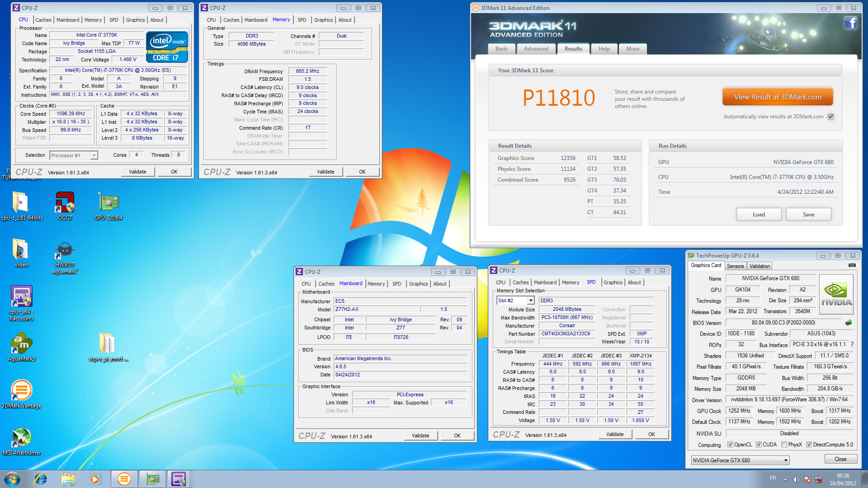This screenshot has width=868, height=488.
Task: Click the Load button in 3DMark 11
Action: point(759,215)
